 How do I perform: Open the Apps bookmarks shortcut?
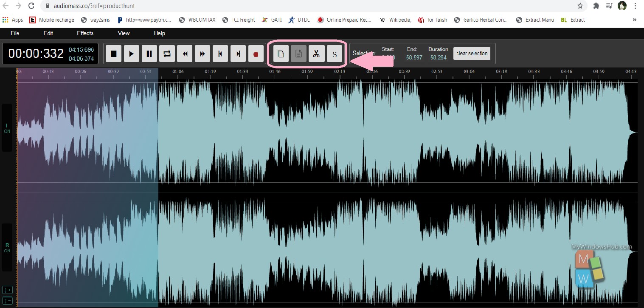13,20
